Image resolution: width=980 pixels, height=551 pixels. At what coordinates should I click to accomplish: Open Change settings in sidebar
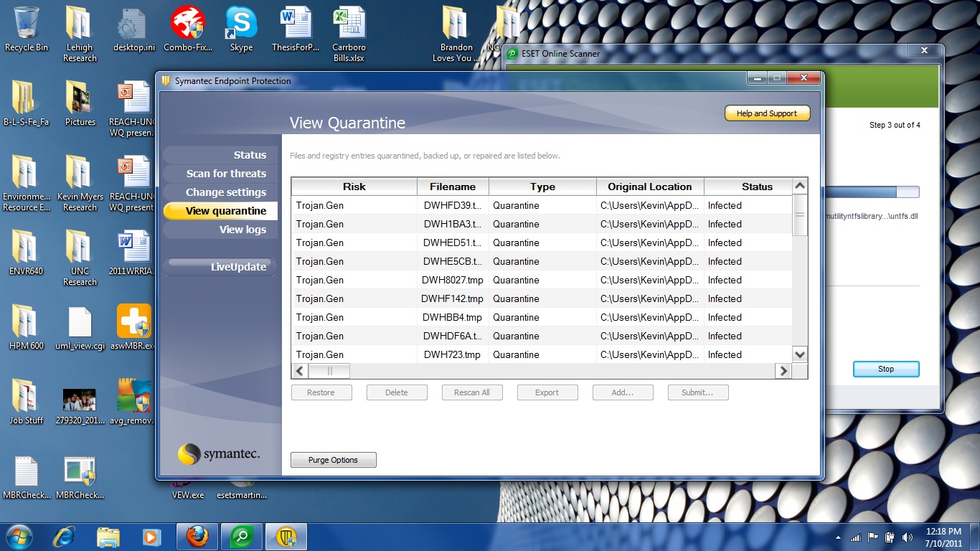pos(220,192)
